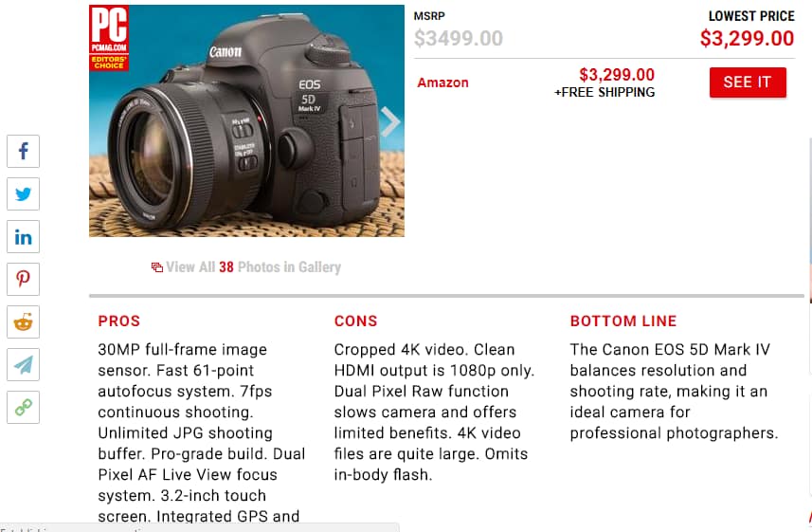This screenshot has height=532, width=812.
Task: Open the Amazon retailer link
Action: (442, 83)
